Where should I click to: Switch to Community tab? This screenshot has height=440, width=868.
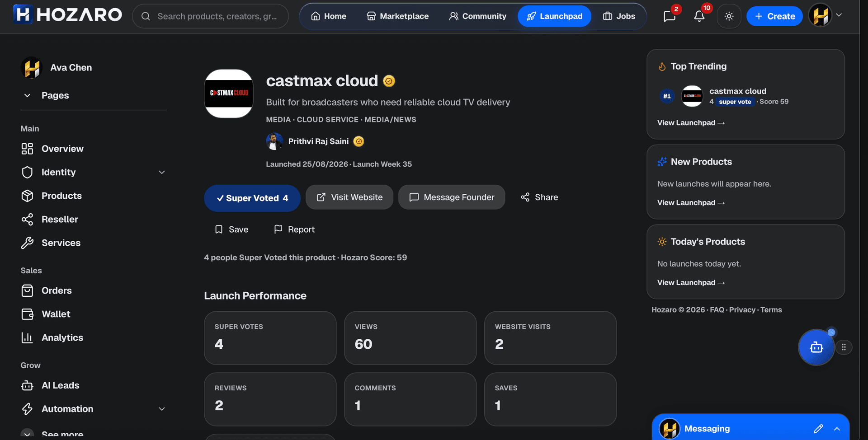coord(477,16)
